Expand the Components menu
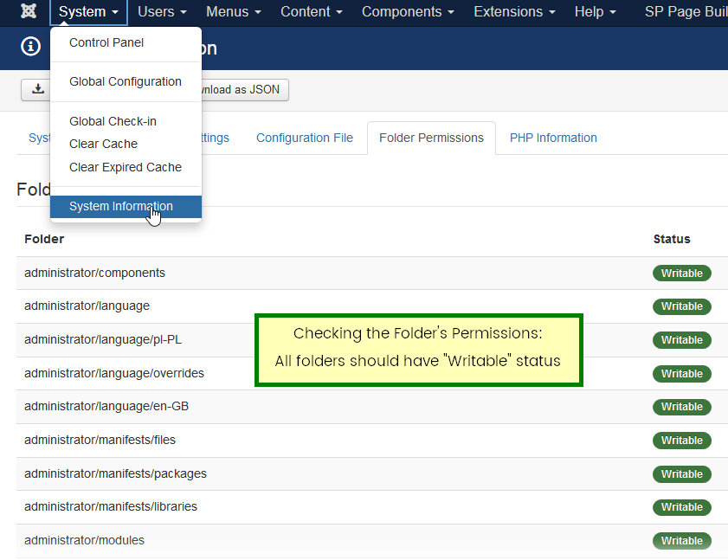 [408, 12]
